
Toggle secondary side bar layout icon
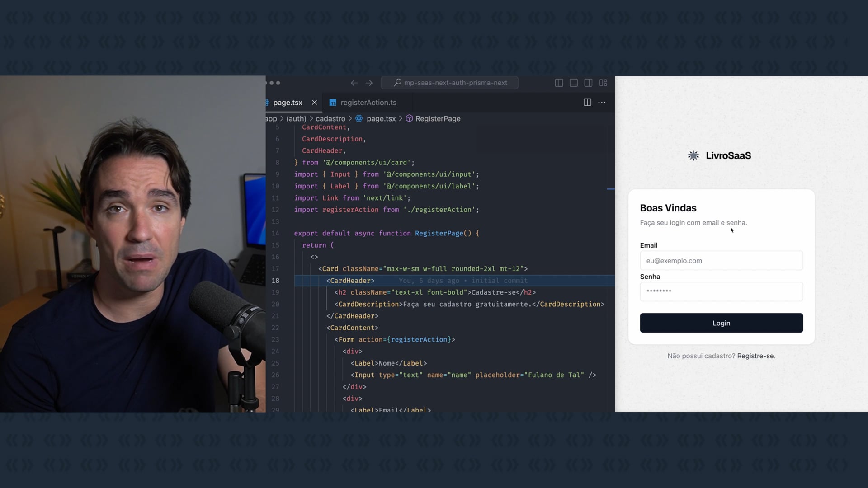(x=588, y=83)
